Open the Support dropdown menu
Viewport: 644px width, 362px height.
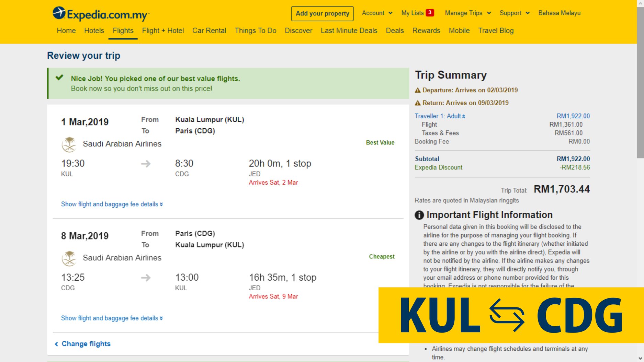point(515,13)
